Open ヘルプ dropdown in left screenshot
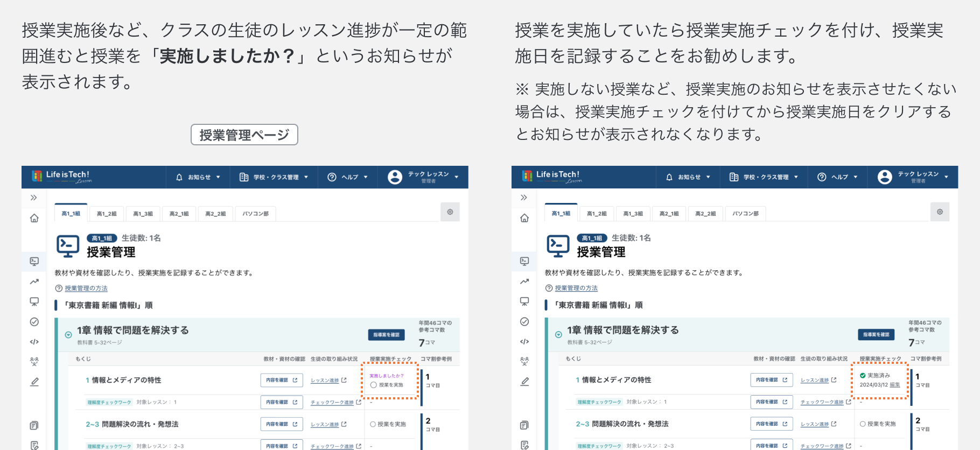Screen dimensions: 980x450 click(348, 177)
